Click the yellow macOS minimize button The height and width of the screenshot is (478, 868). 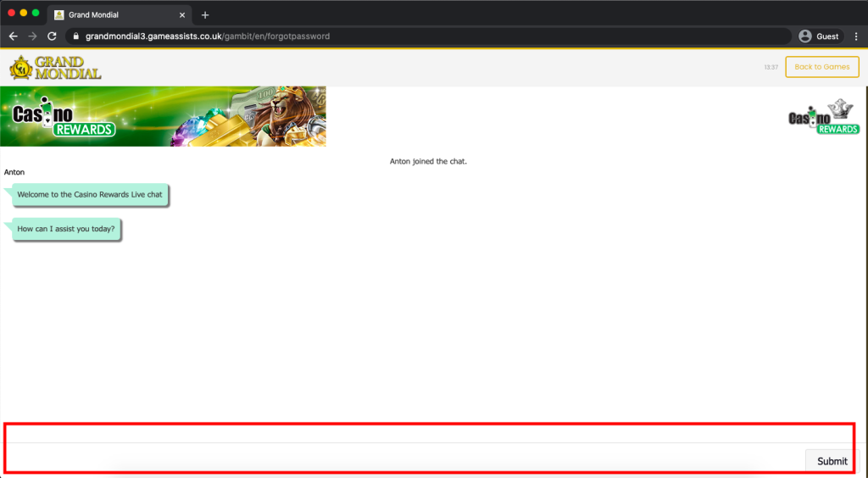pos(23,13)
